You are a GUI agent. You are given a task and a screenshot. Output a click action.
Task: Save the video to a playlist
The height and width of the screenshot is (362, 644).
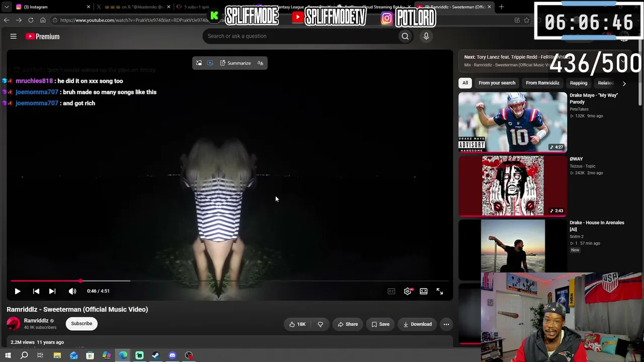[380, 324]
